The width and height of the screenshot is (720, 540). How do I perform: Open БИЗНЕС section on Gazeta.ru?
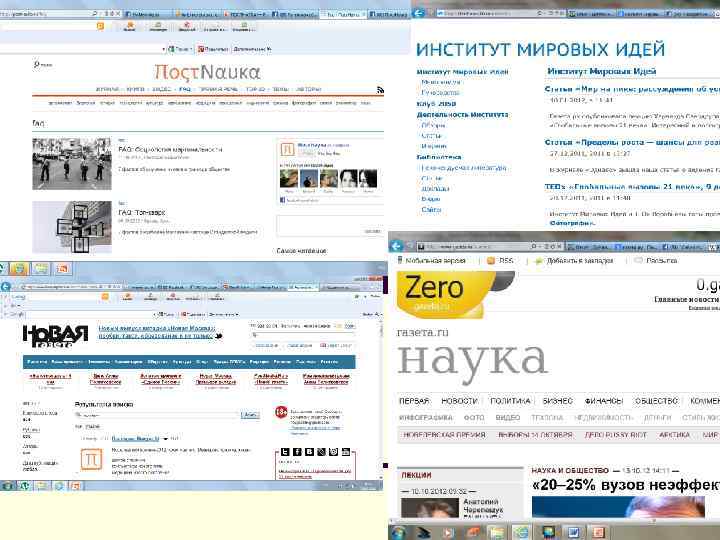557,401
